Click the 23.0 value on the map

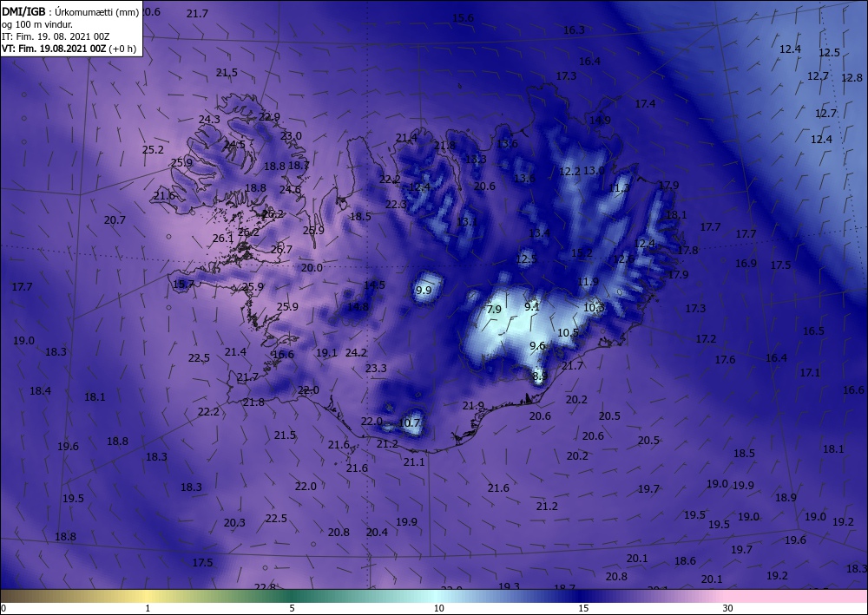tap(291, 135)
